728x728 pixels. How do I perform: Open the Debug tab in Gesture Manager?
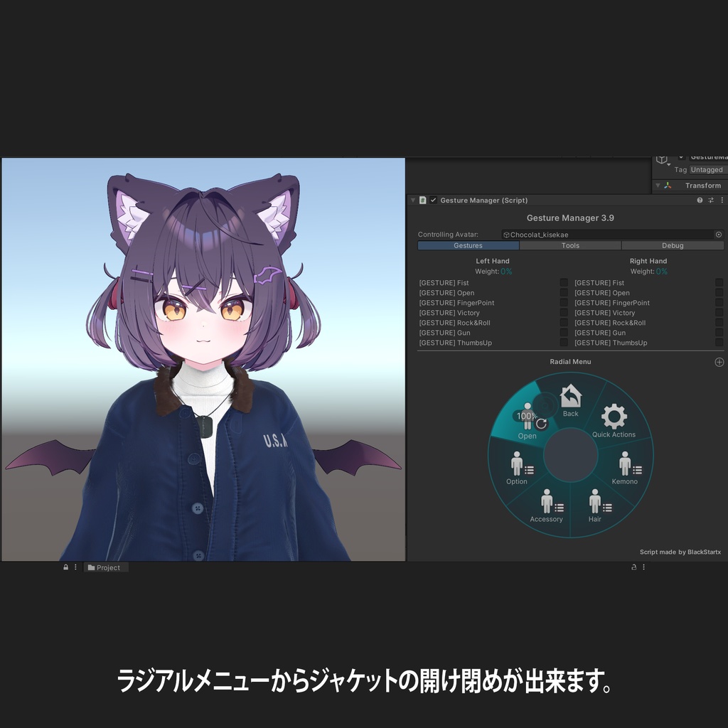671,245
